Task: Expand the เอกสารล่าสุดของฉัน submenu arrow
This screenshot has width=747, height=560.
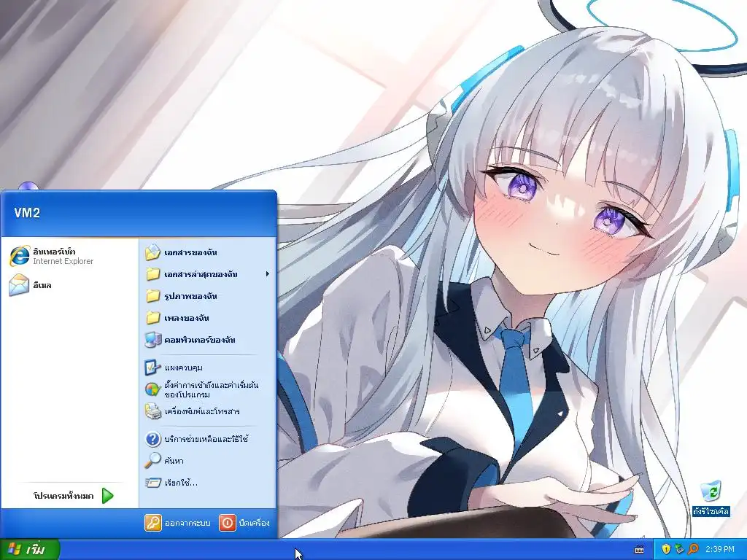Action: pyautogui.click(x=267, y=274)
